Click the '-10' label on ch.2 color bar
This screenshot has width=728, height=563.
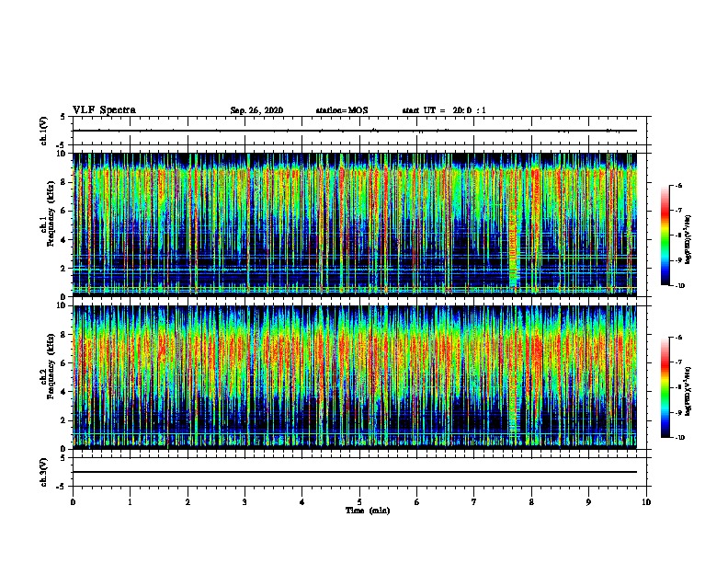click(679, 438)
